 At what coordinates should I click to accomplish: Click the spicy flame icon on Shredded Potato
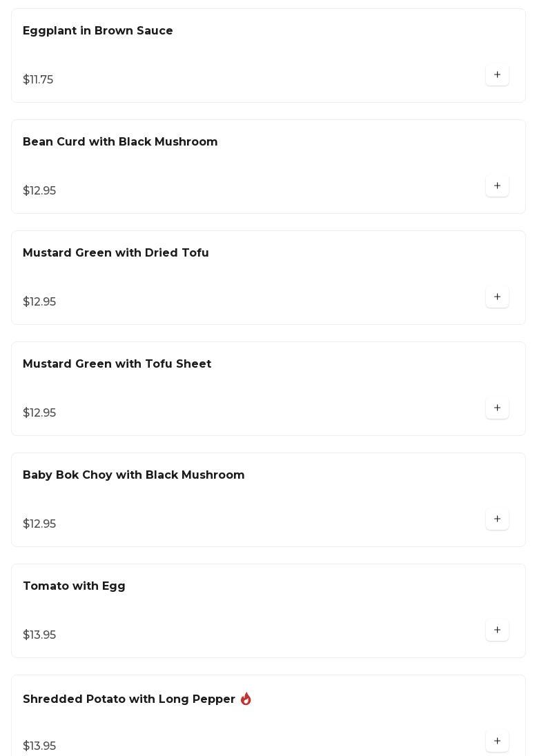point(246,699)
